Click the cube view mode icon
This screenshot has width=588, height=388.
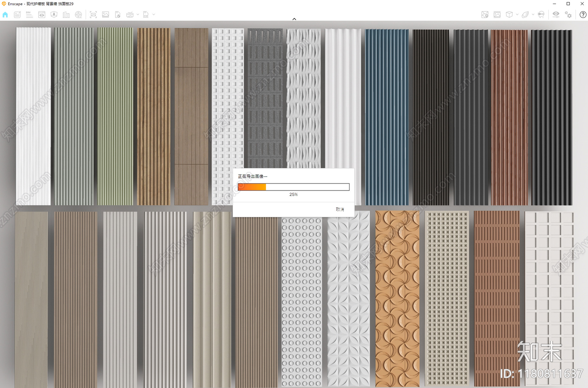[509, 15]
